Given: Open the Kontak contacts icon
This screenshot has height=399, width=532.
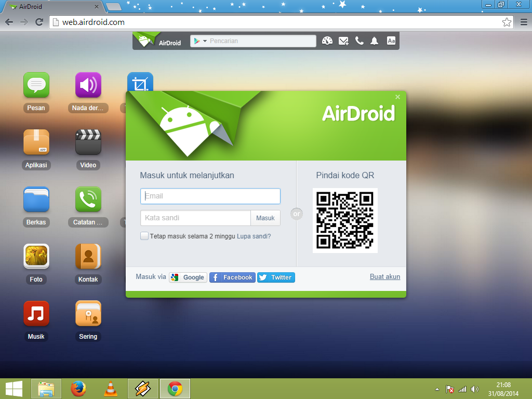Looking at the screenshot, I should (x=88, y=256).
